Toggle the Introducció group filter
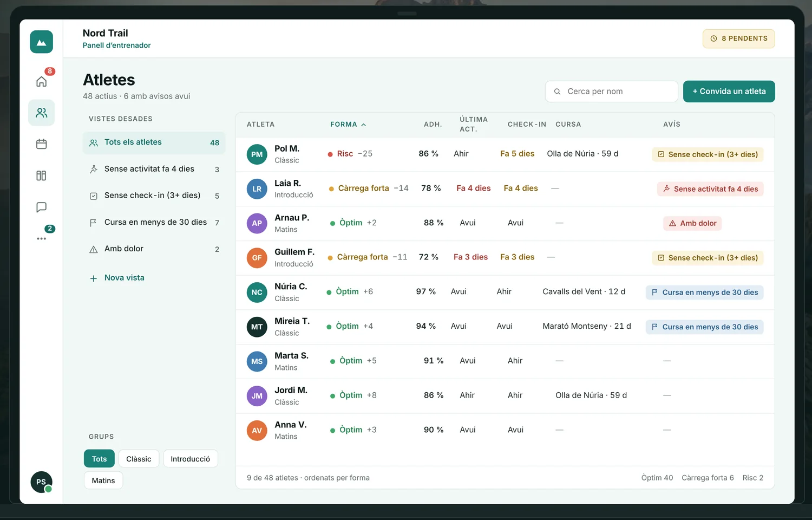Image resolution: width=812 pixels, height=520 pixels. [190, 459]
